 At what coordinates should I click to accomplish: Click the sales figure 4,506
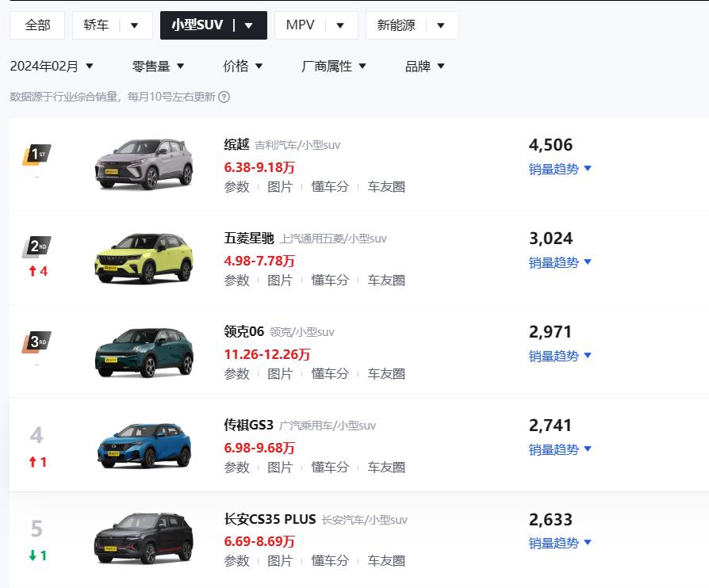pos(550,145)
